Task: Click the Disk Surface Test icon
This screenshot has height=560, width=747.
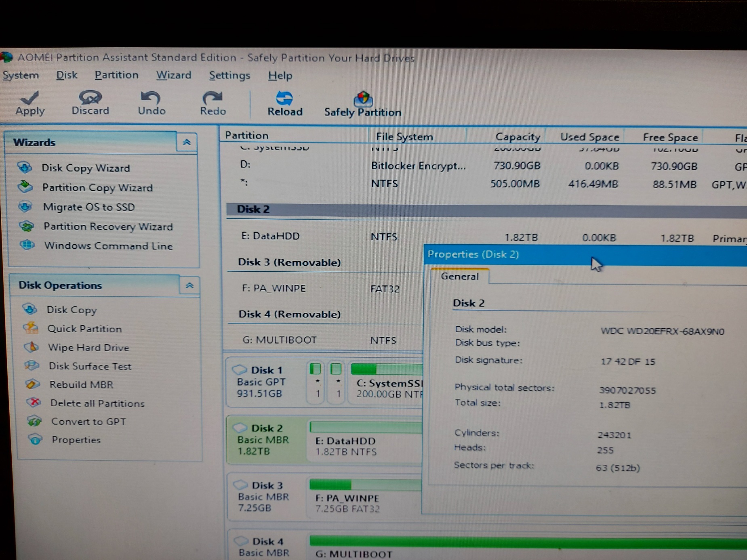Action: (x=32, y=365)
